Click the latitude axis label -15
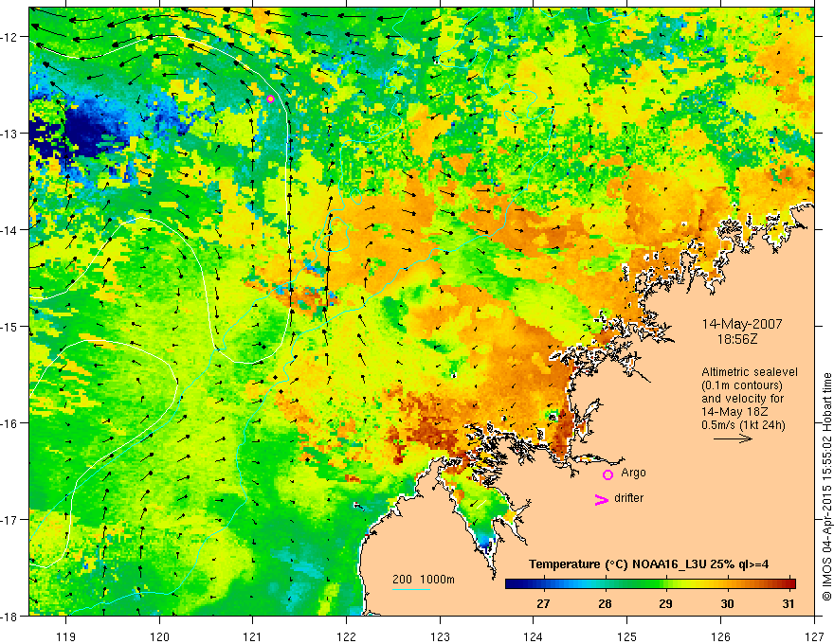Screen dimensions: 834x644 (x=10, y=326)
